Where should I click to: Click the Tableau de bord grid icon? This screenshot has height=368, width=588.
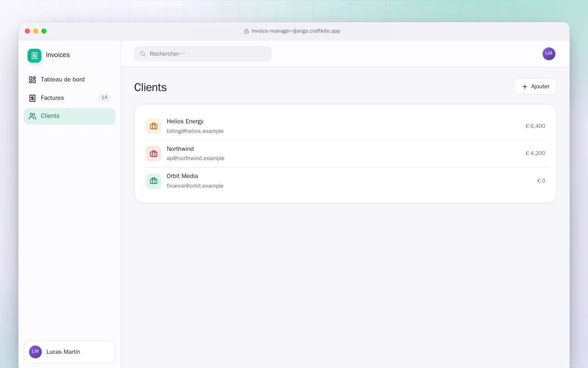[x=32, y=80]
